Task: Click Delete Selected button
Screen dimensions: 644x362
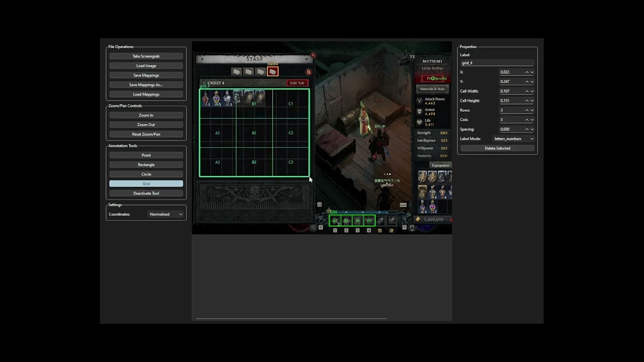Action: click(497, 148)
